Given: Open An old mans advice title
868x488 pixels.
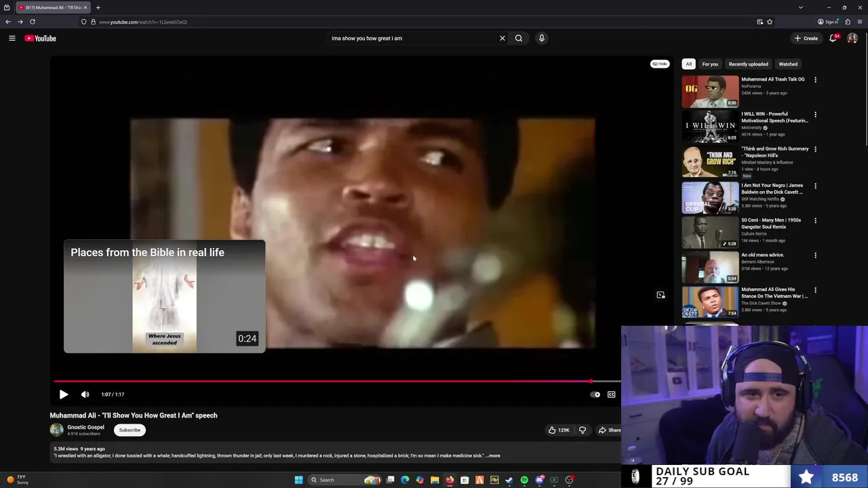Looking at the screenshot, I should [x=762, y=255].
